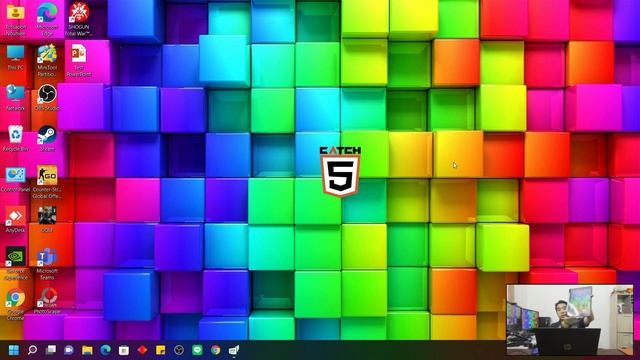This screenshot has height=360, width=640.
Task: Open OBS Studio from the taskbar
Action: point(179,350)
